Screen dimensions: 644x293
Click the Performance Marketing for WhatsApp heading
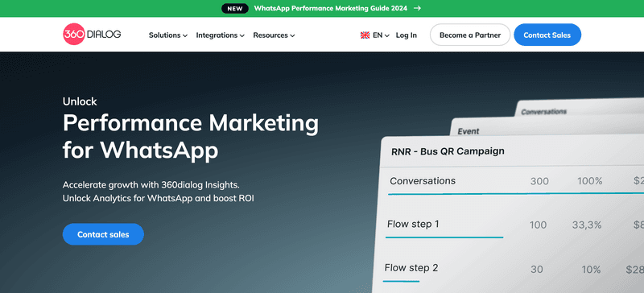point(191,137)
